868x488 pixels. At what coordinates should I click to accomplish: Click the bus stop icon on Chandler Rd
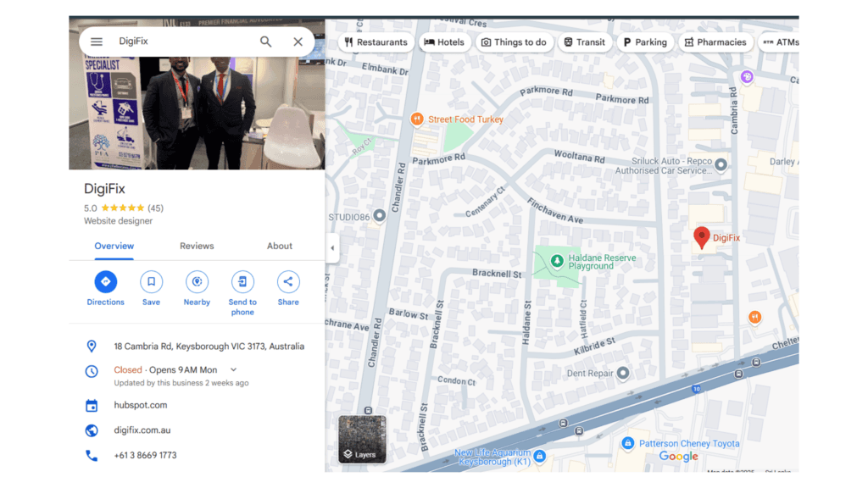(368, 410)
